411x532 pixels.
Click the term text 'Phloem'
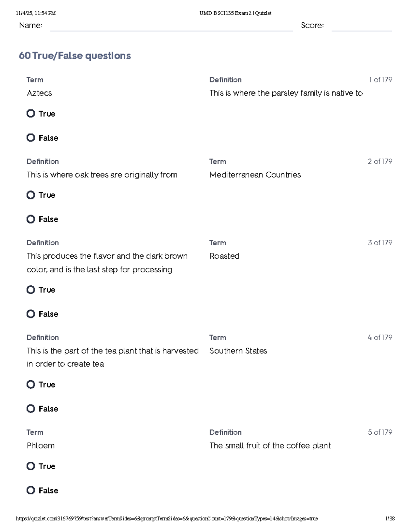point(41,446)
